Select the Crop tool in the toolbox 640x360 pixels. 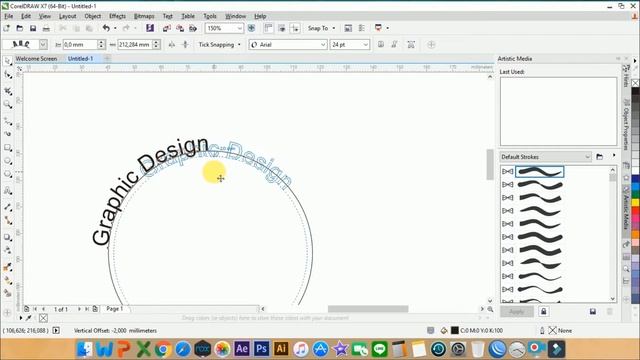tap(7, 91)
